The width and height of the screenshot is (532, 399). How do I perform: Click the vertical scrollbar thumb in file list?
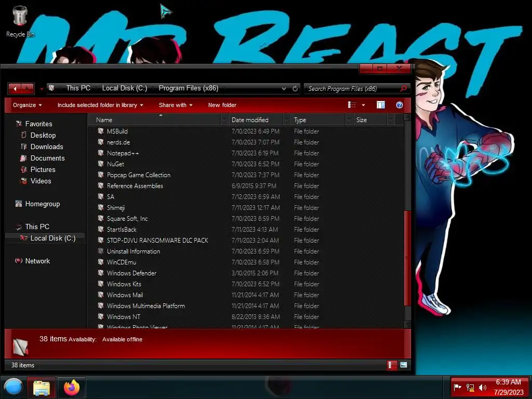tap(407, 258)
